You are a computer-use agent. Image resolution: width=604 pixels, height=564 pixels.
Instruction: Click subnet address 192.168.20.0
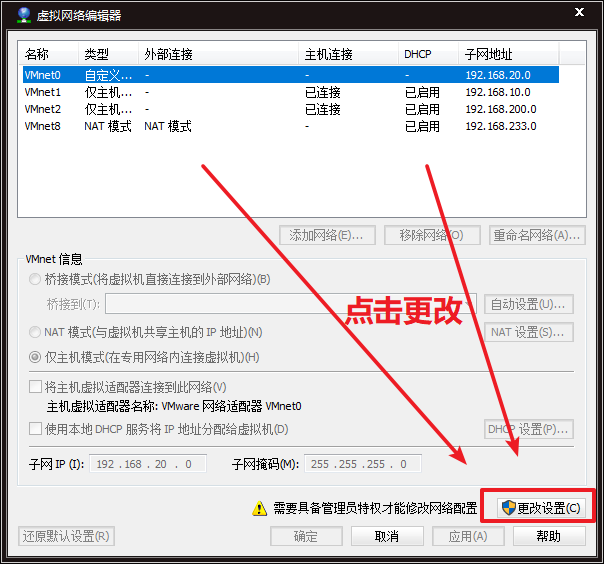[x=498, y=75]
